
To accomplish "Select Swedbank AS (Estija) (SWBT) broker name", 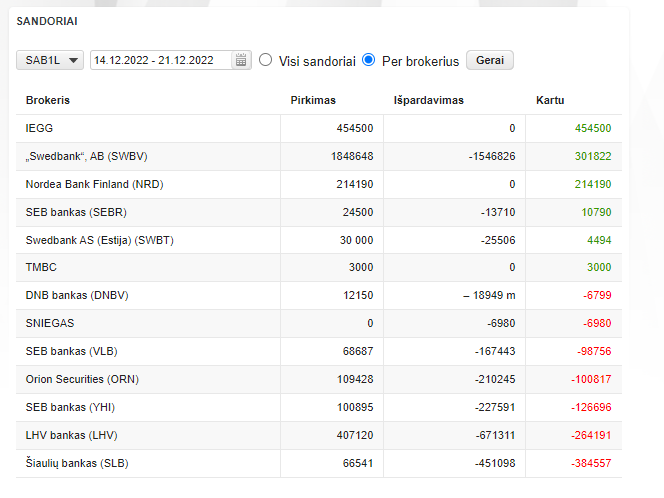I will tap(100, 240).
